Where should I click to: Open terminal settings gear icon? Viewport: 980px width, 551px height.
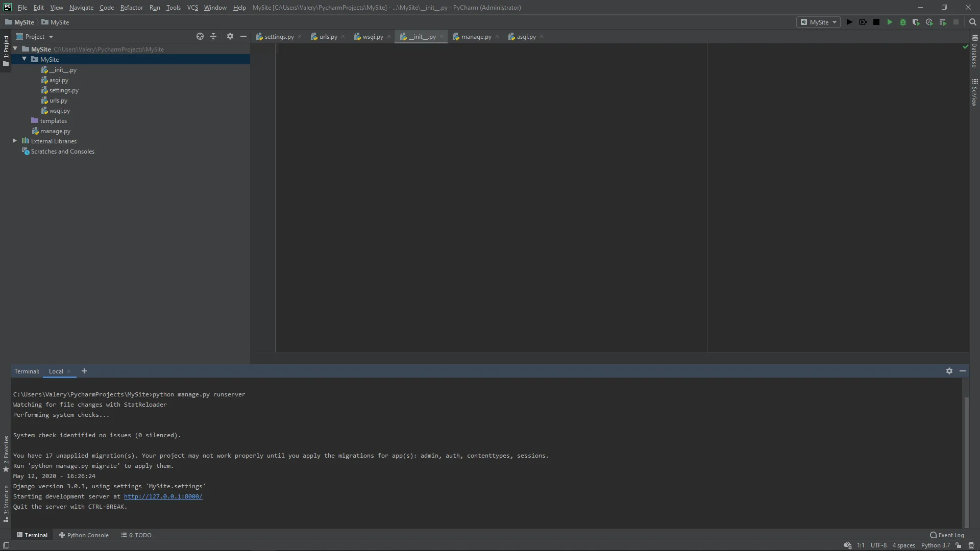[x=949, y=371]
